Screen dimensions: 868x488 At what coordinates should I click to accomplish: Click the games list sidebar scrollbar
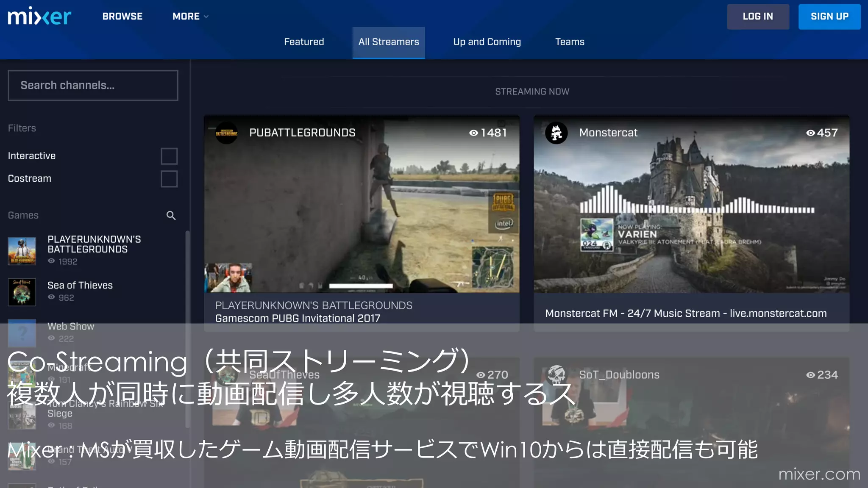point(187,329)
